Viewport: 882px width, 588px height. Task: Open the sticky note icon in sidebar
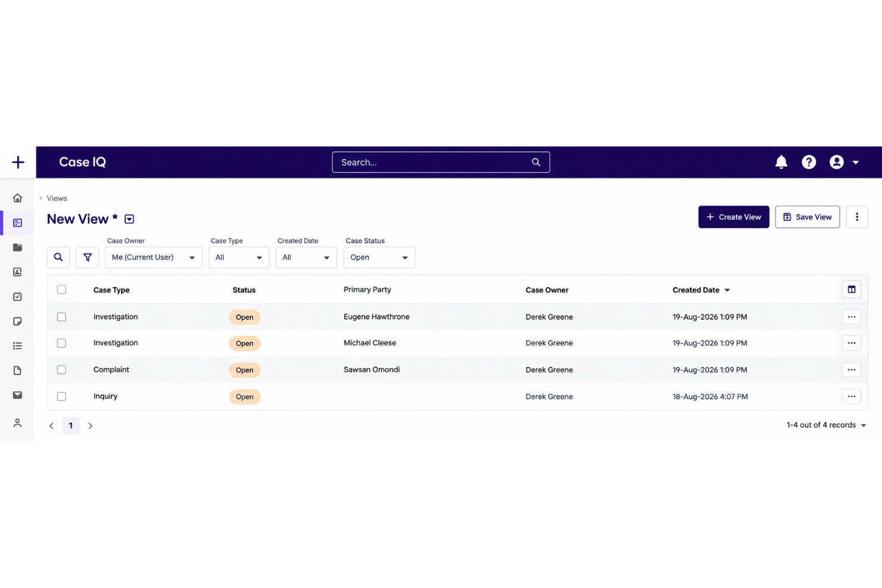point(17,321)
